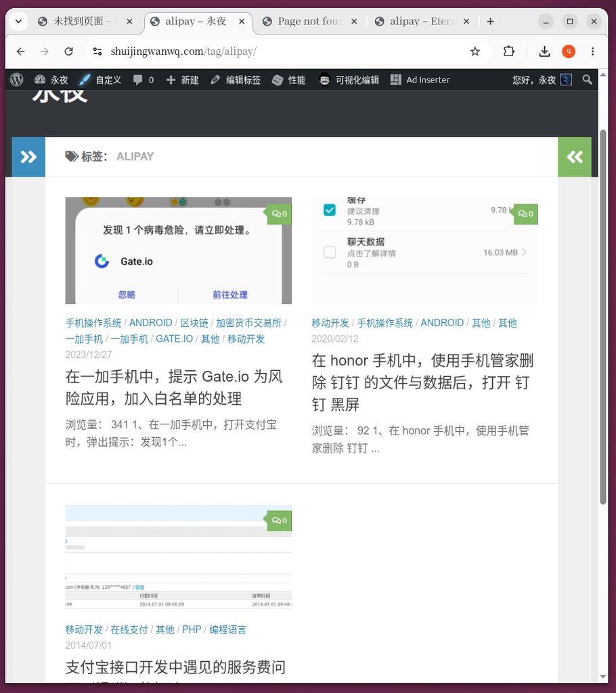
Task: Open the Alipay payment record thumbnail
Action: tap(178, 557)
